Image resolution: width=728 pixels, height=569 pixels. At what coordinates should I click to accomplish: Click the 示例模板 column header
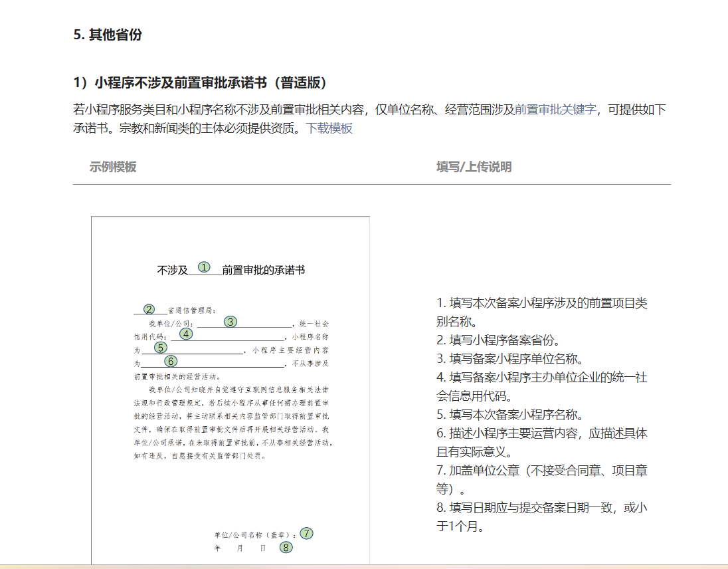[113, 167]
